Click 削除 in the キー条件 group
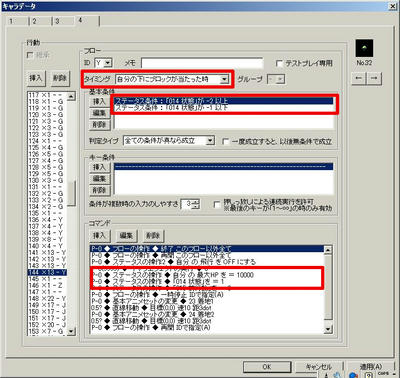Screen dimensions: 400x378 (99, 190)
